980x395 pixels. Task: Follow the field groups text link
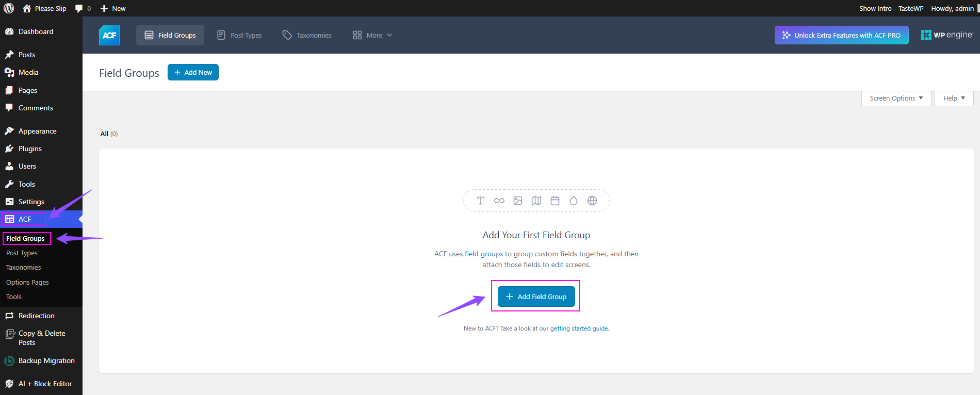[x=484, y=254]
